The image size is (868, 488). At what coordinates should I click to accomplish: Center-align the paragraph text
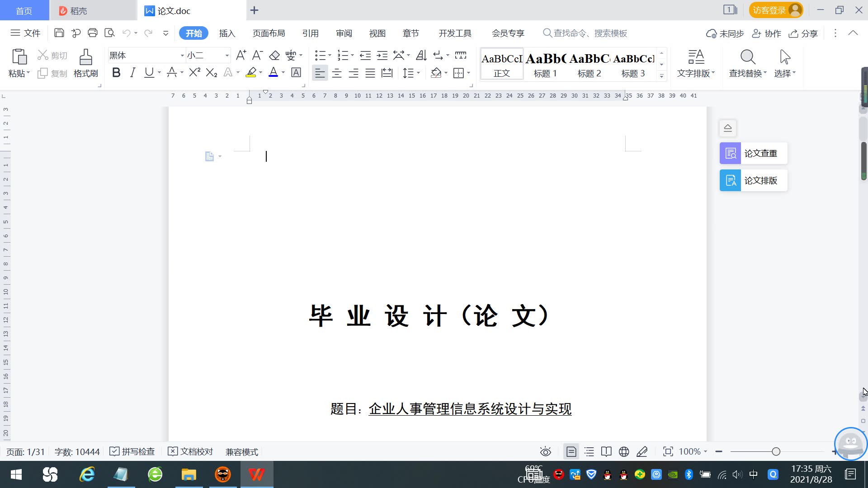tap(337, 73)
